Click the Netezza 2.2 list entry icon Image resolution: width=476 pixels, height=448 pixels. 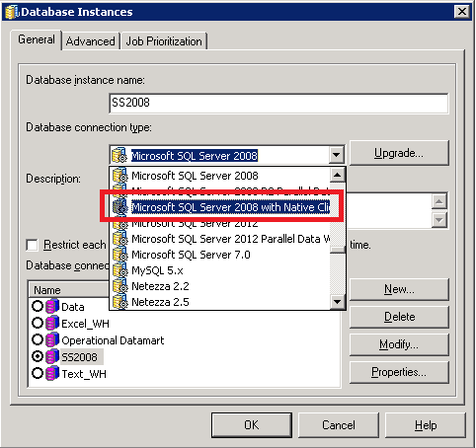pyautogui.click(x=119, y=286)
